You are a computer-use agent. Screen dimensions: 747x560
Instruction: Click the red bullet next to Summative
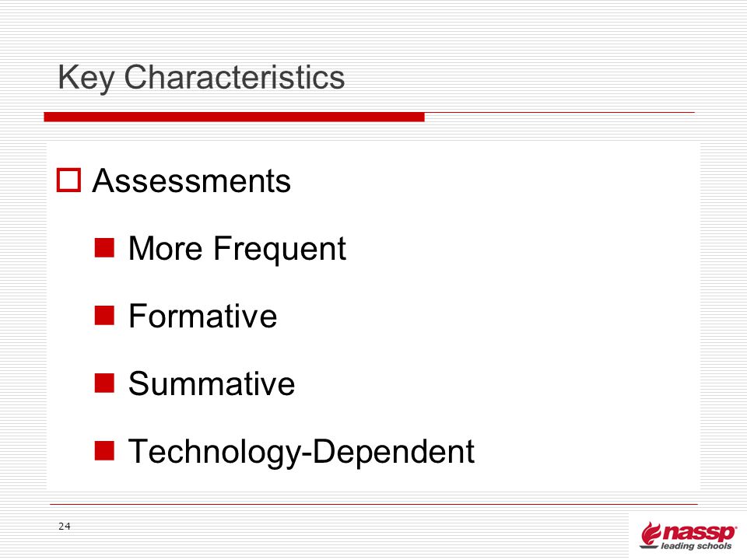click(104, 383)
